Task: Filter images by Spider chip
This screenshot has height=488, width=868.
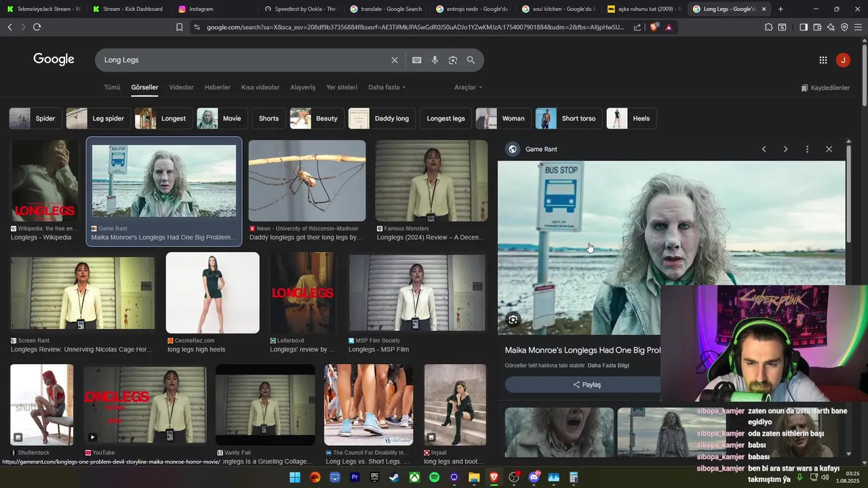Action: 36,119
